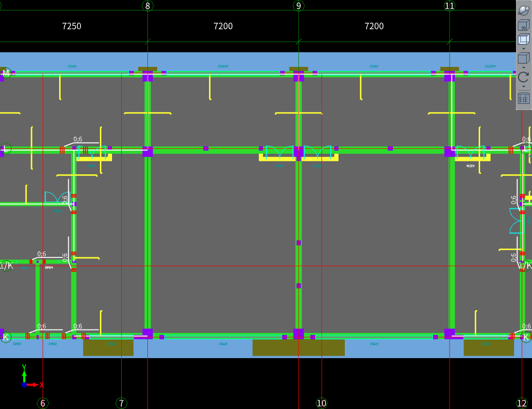Viewport: 532px width, 409px height.
Task: Select lower small purple column on axis 9 wall
Action: tap(299, 286)
